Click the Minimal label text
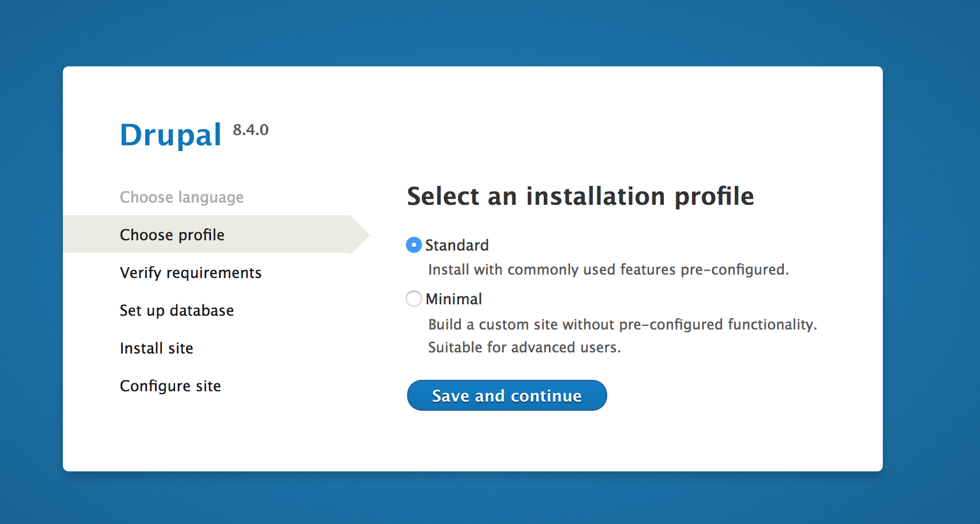 pos(454,299)
